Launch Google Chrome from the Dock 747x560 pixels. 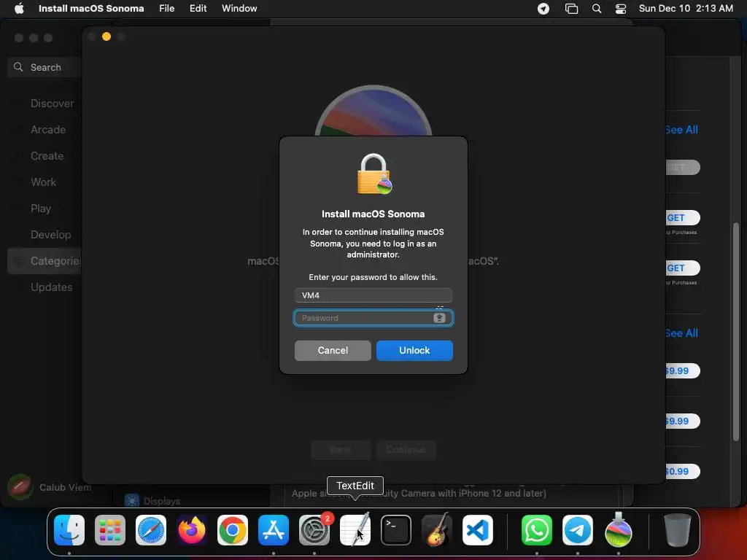(x=233, y=530)
